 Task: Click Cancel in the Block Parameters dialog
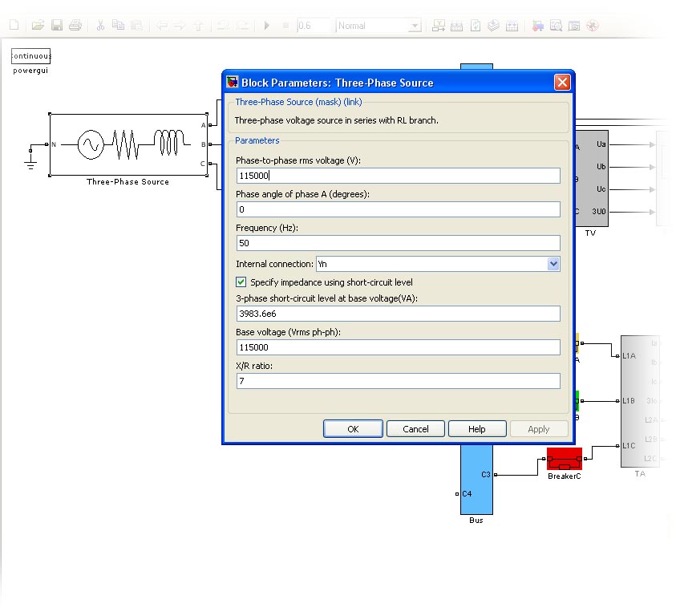point(415,429)
